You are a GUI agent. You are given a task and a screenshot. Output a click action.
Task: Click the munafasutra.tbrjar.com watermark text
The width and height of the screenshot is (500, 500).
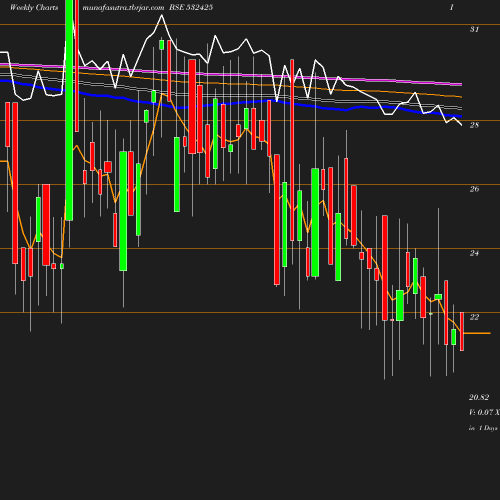click(123, 7)
